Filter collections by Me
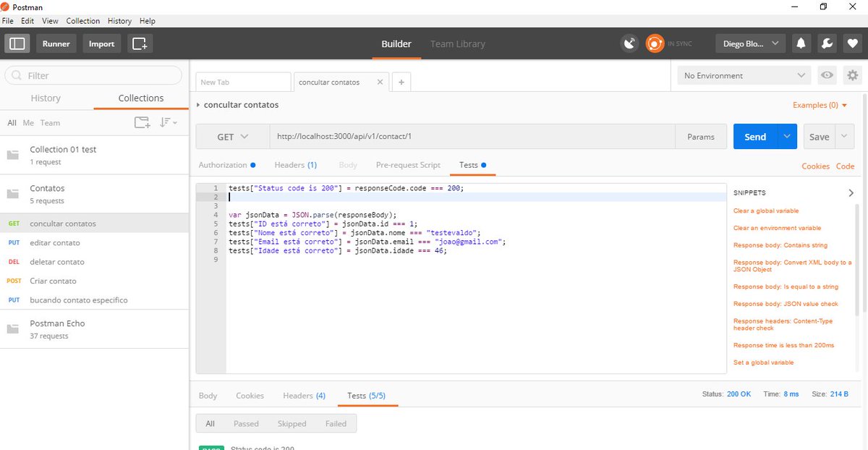This screenshot has width=868, height=450. click(28, 123)
